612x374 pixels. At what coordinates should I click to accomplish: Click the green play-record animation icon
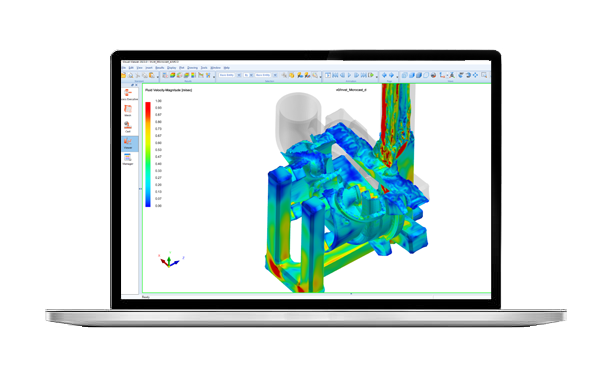click(x=371, y=75)
